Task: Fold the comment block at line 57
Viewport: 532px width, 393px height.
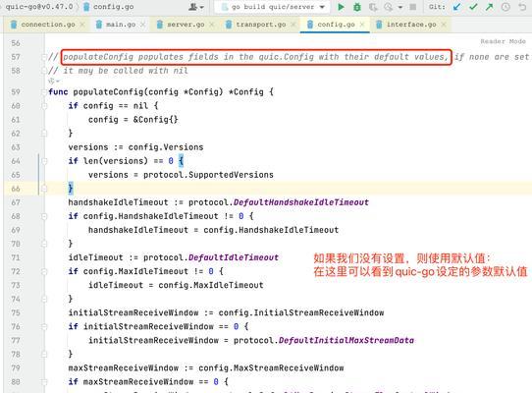Action: (44, 57)
